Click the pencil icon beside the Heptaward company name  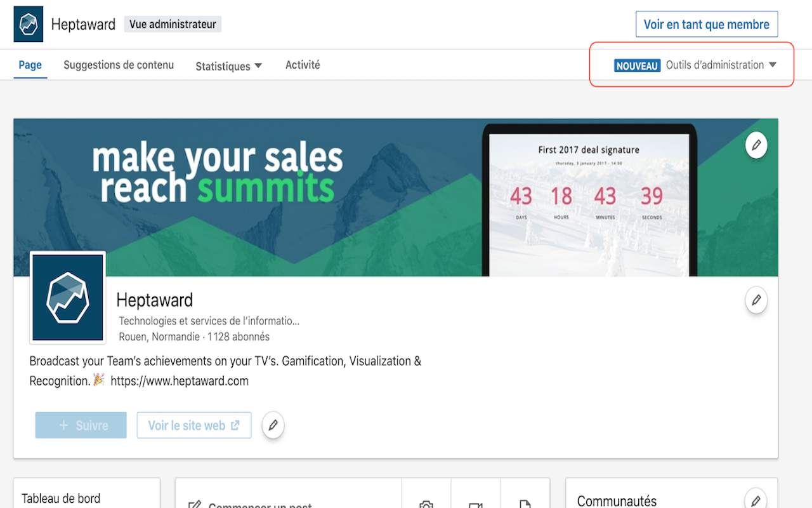tap(756, 300)
